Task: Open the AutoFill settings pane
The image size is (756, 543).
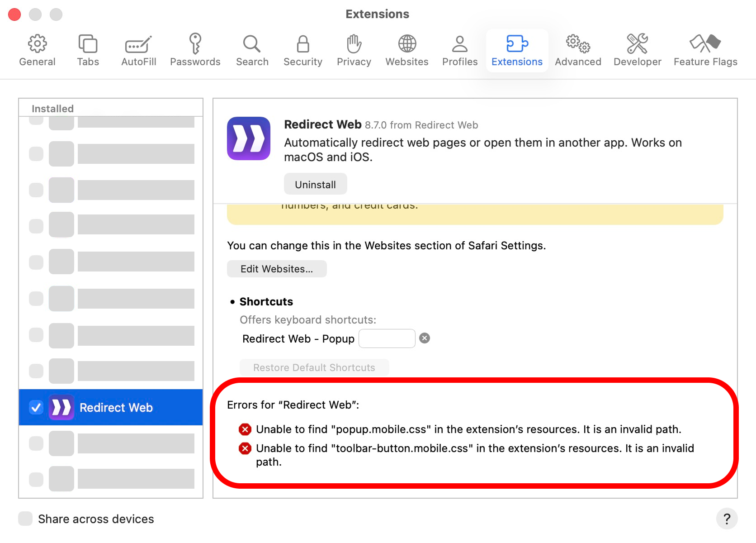Action: pyautogui.click(x=138, y=50)
